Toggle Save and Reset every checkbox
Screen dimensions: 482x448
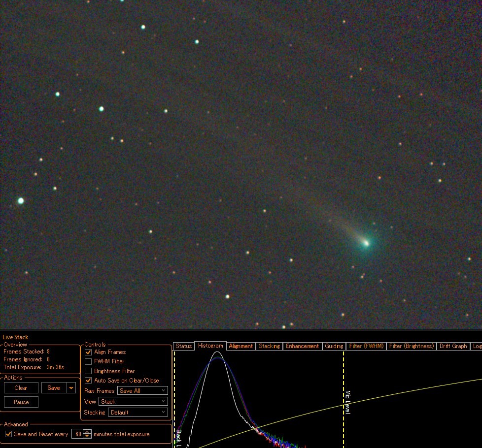pyautogui.click(x=8, y=434)
